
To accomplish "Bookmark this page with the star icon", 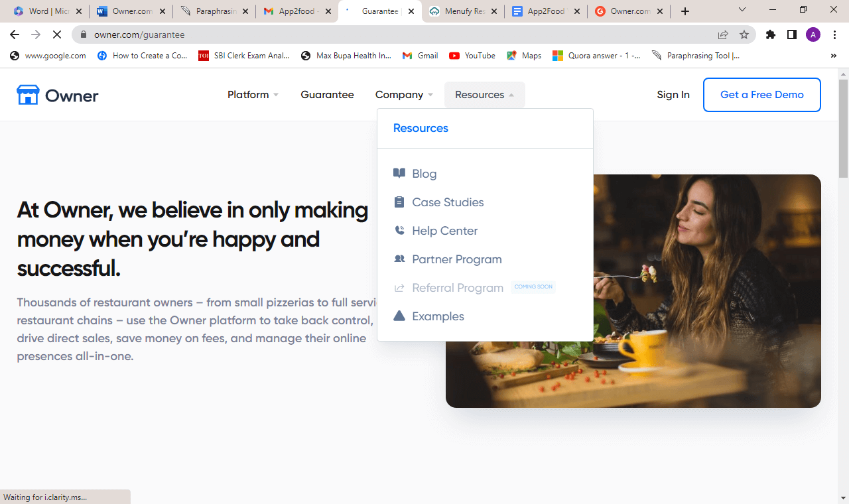I will [744, 34].
